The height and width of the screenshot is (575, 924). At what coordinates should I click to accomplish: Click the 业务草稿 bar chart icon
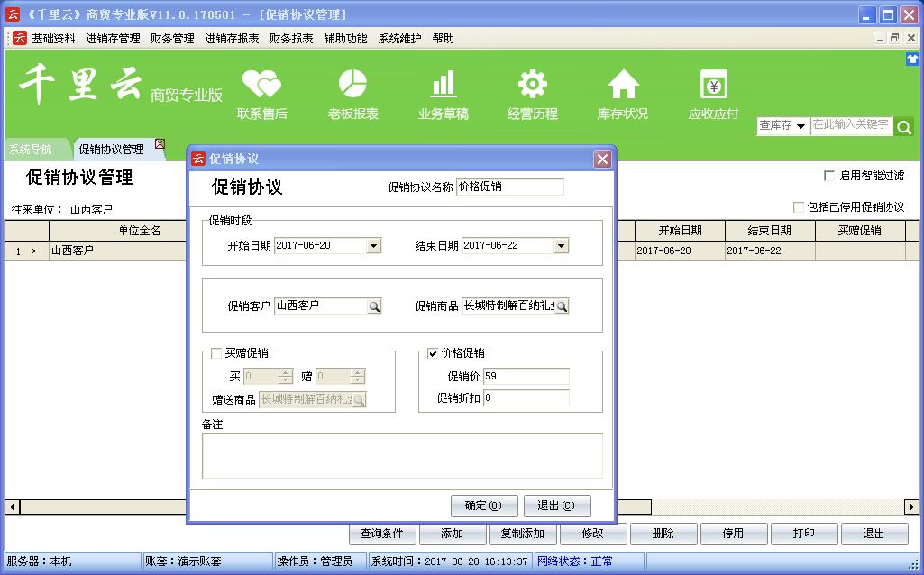443,85
